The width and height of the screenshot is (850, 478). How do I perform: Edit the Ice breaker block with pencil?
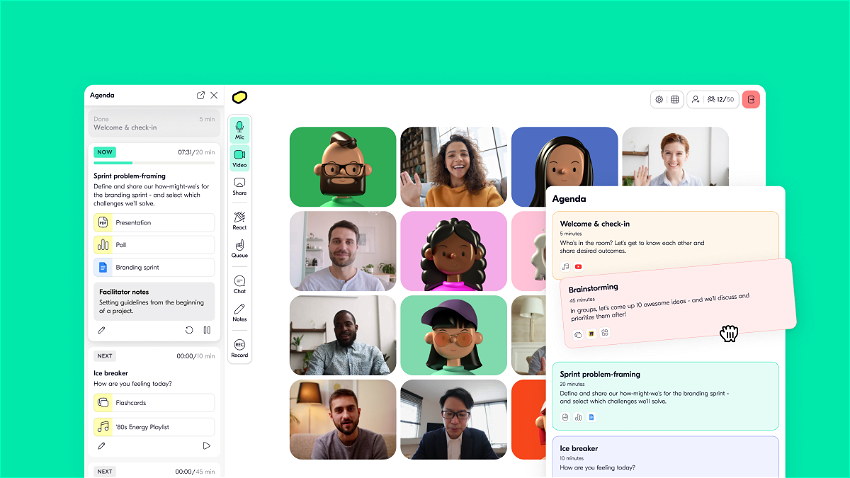[x=101, y=446]
